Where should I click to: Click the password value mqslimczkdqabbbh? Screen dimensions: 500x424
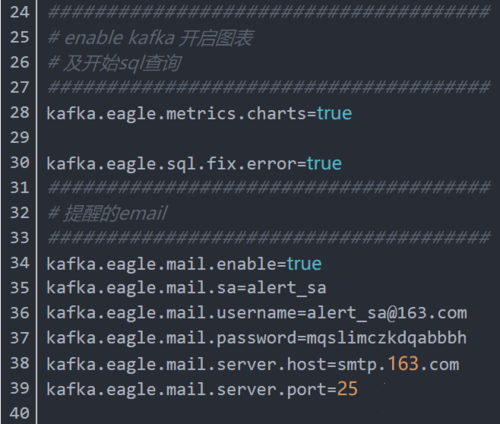tap(386, 338)
